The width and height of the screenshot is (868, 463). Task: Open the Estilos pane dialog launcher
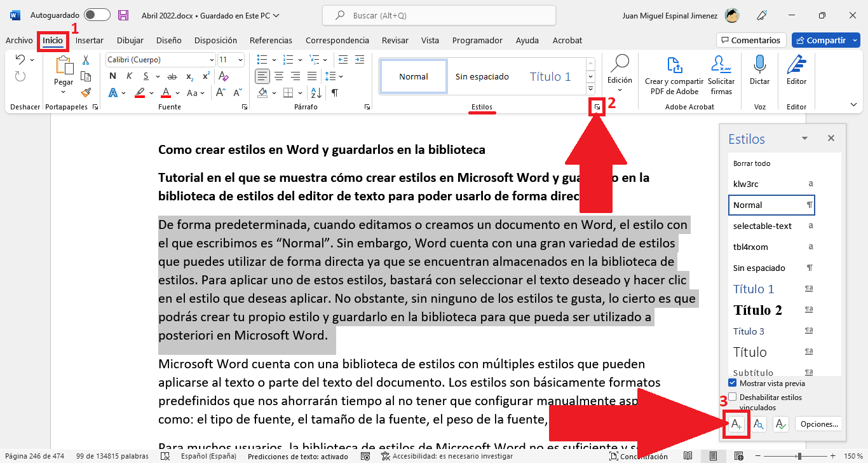coord(597,107)
